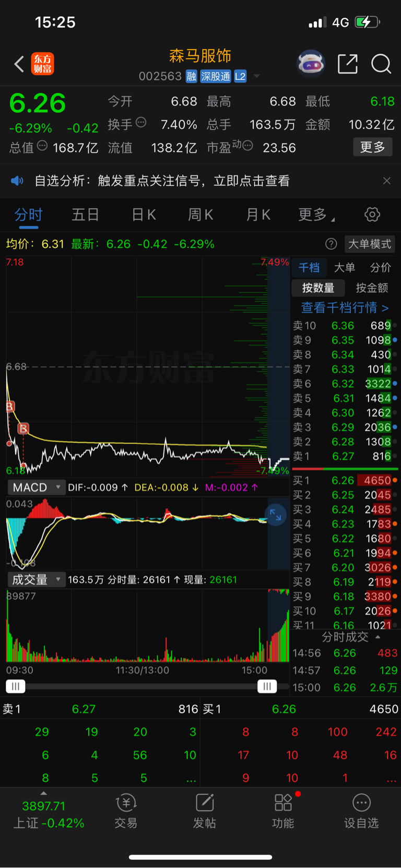This screenshot has width=401, height=868.
Task: Tap the 14:56 trade record 483
Action: click(345, 653)
